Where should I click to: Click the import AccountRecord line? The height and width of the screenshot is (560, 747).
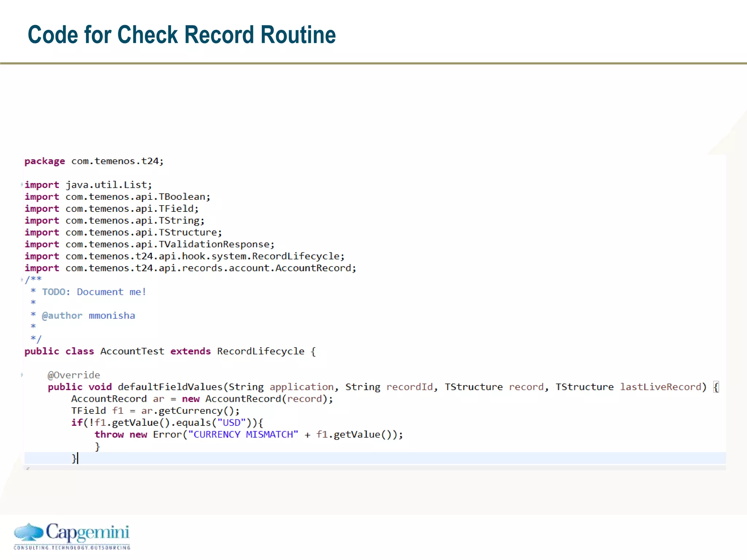tap(190, 268)
